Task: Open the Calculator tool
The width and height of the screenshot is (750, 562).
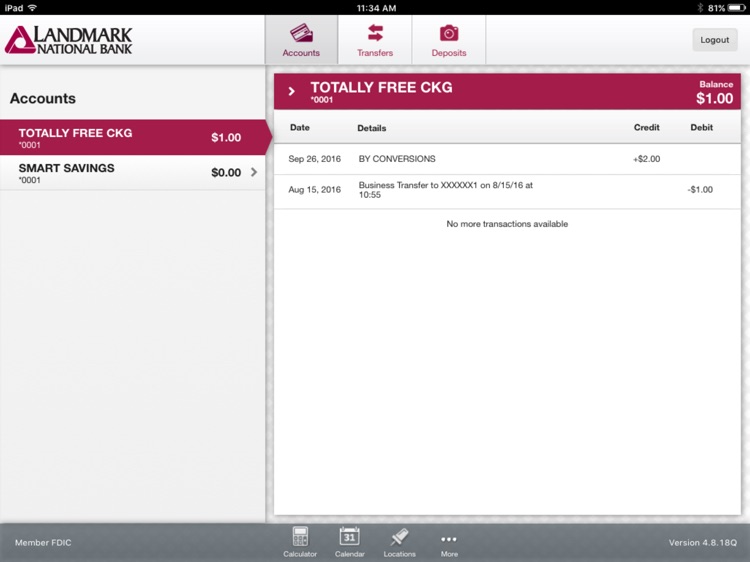Action: pos(300,542)
